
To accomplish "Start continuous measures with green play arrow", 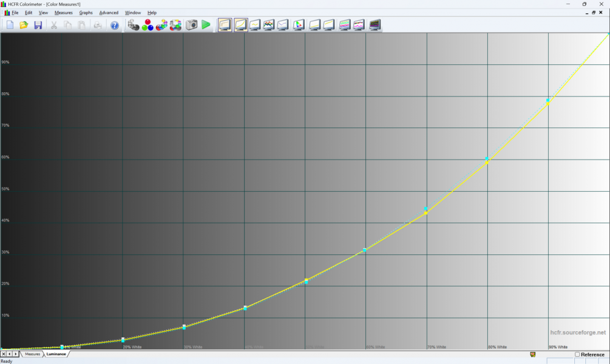I will (x=206, y=25).
